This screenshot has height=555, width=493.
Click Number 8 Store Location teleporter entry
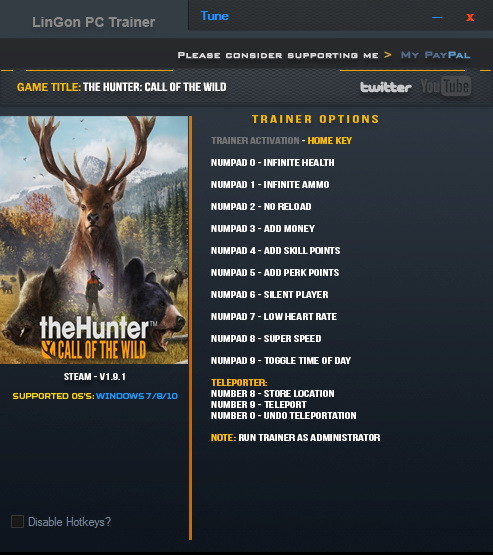(273, 394)
